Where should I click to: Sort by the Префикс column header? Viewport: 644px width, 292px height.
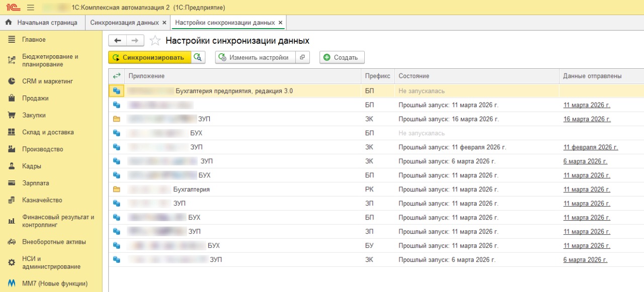pyautogui.click(x=377, y=76)
